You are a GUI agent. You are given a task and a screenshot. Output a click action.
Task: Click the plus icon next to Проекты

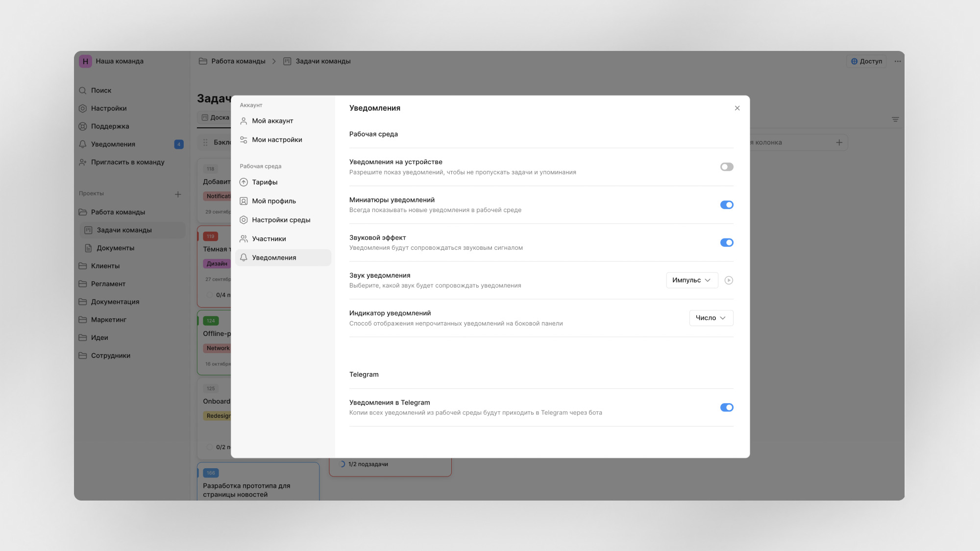178,194
